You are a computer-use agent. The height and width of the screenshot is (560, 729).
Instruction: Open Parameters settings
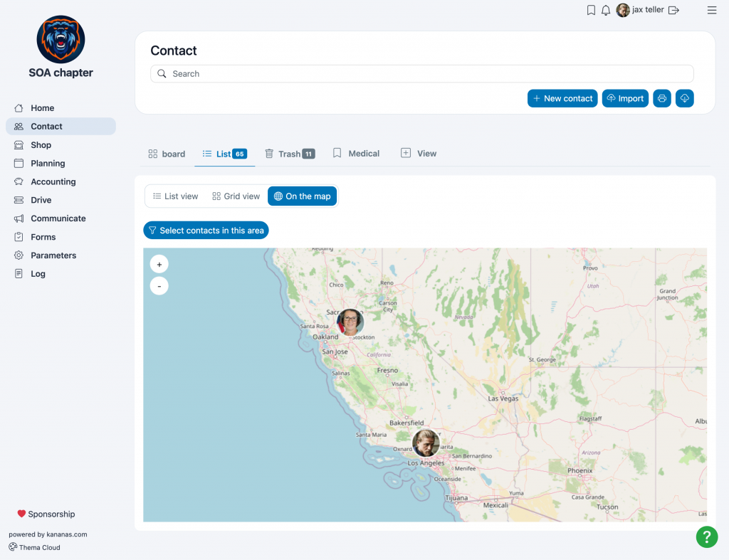(x=61, y=255)
